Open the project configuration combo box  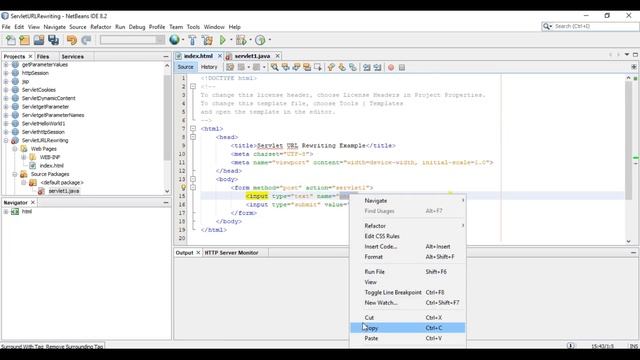[x=132, y=40]
